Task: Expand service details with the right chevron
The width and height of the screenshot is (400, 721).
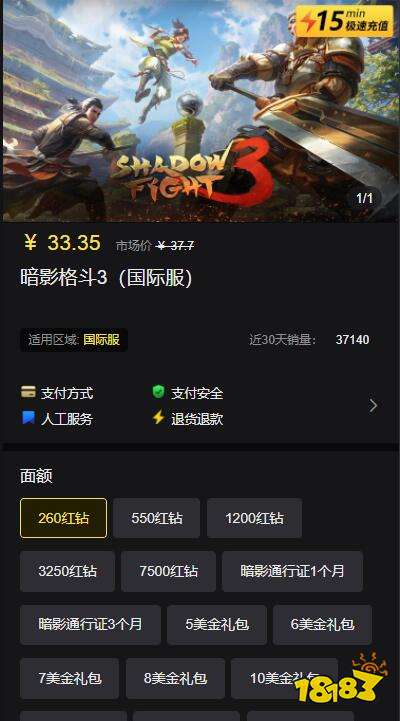Action: pos(373,405)
